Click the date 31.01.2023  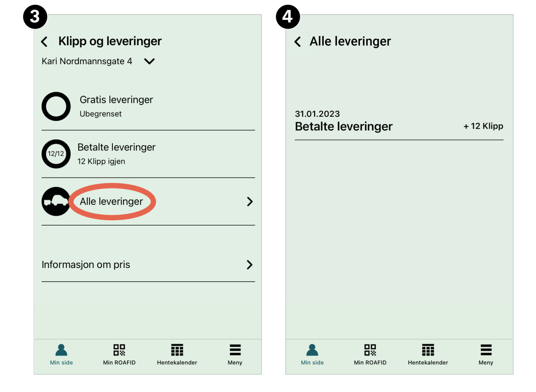[x=317, y=114]
